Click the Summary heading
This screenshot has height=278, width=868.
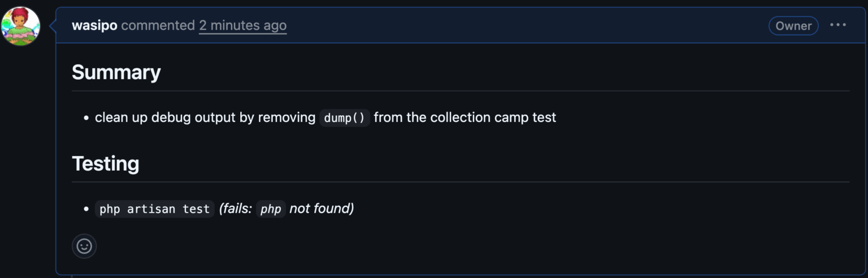click(x=116, y=72)
